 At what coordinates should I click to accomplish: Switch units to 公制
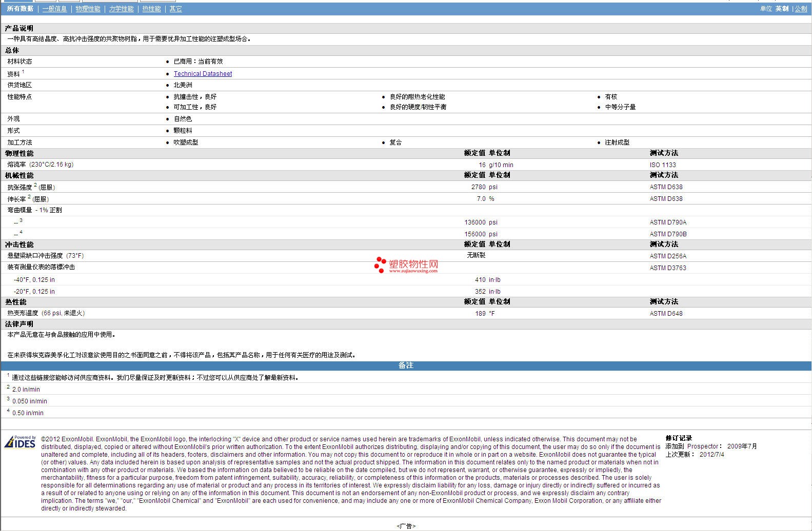point(801,9)
